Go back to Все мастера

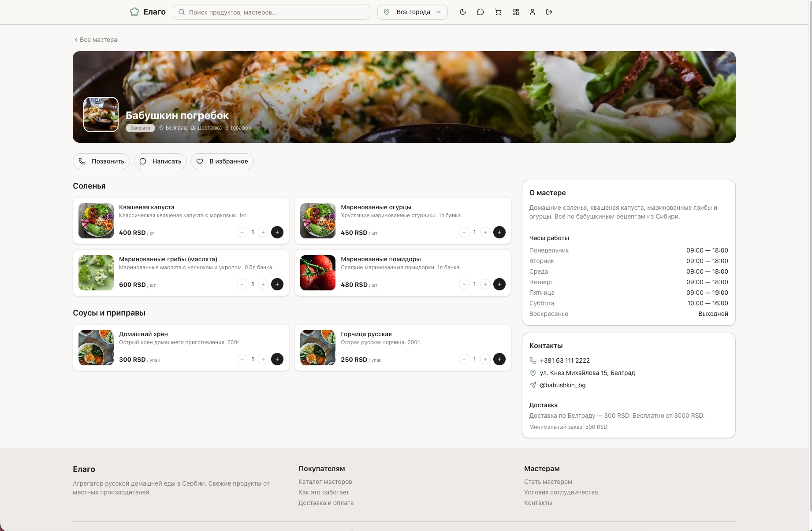pyautogui.click(x=96, y=40)
